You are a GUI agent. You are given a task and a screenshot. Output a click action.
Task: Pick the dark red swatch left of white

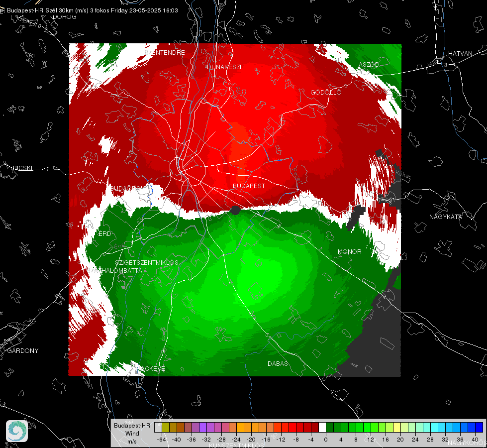(x=315, y=427)
